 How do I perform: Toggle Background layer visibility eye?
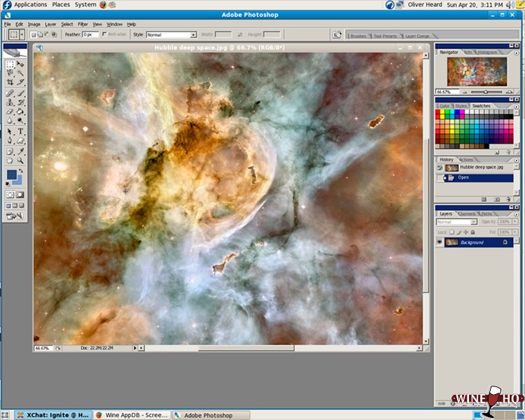tap(440, 242)
